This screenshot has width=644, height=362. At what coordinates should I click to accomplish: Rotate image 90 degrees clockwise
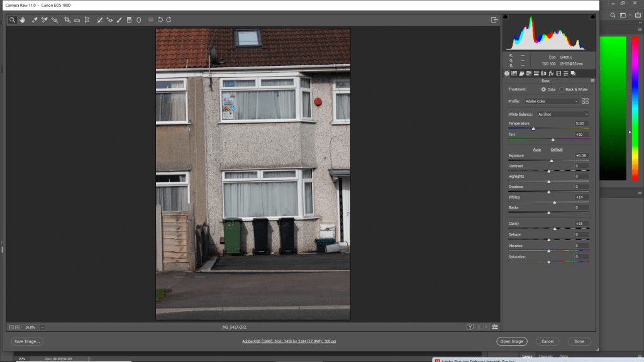[169, 20]
